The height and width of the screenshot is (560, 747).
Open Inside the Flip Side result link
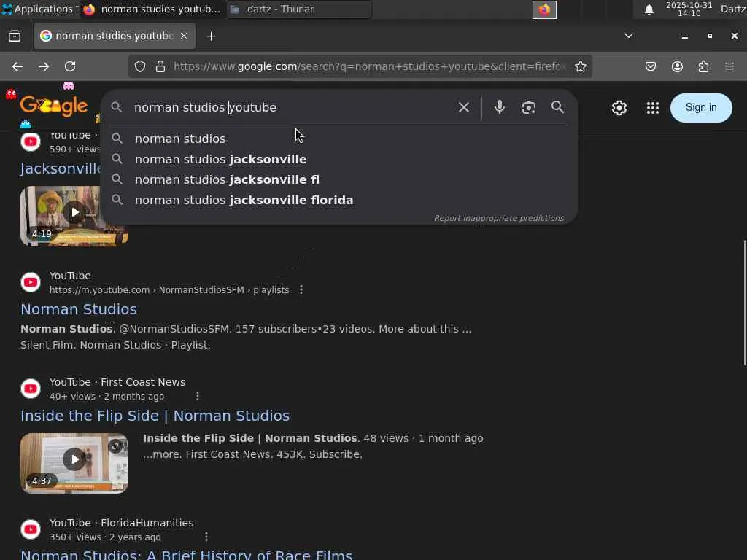(155, 416)
